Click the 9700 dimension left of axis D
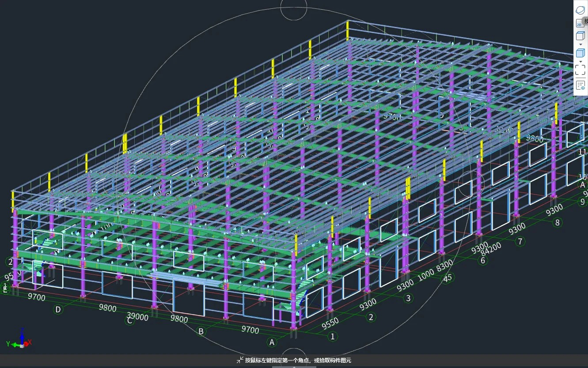 (x=37, y=297)
